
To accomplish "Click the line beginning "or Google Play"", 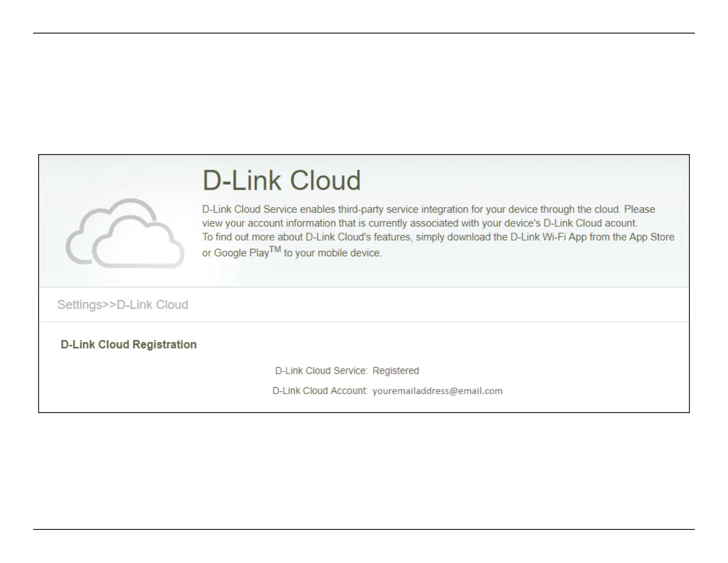I will pos(292,252).
